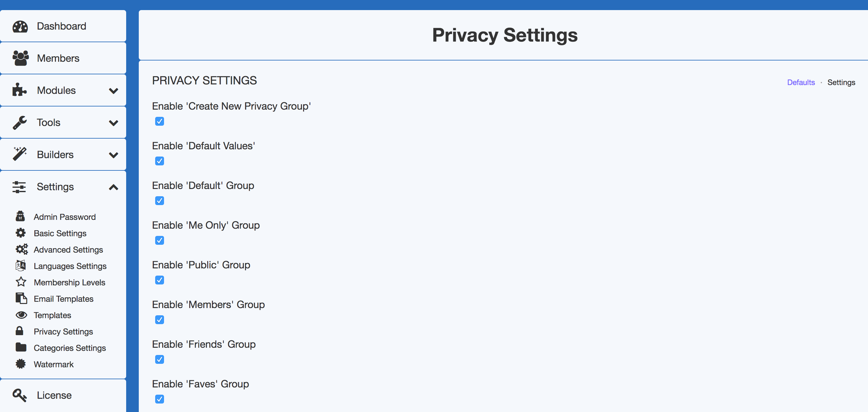Disable the 'Friends' Group checkbox
Screen dimensions: 868x412
coord(159,359)
